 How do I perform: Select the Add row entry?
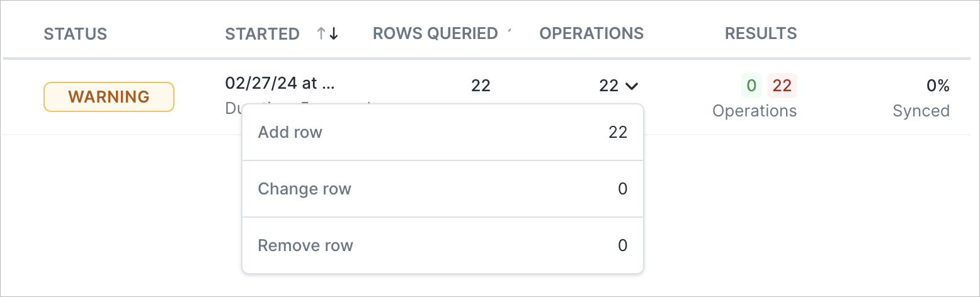tap(443, 133)
